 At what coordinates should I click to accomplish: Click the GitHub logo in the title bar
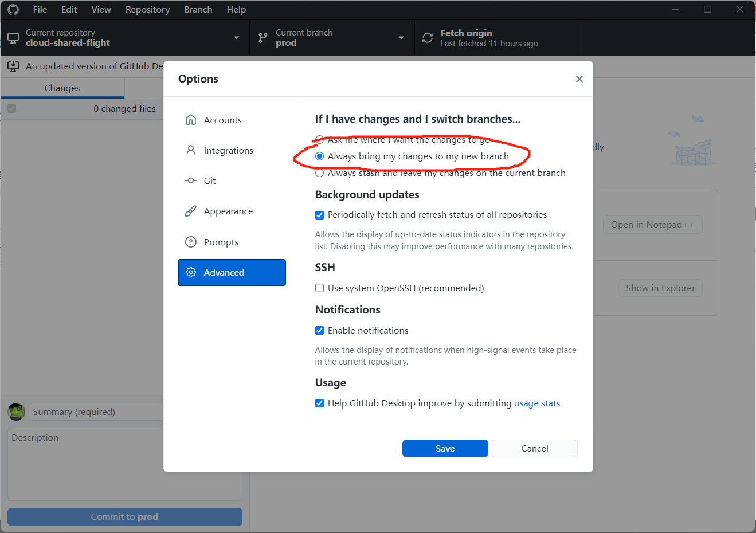(13, 9)
